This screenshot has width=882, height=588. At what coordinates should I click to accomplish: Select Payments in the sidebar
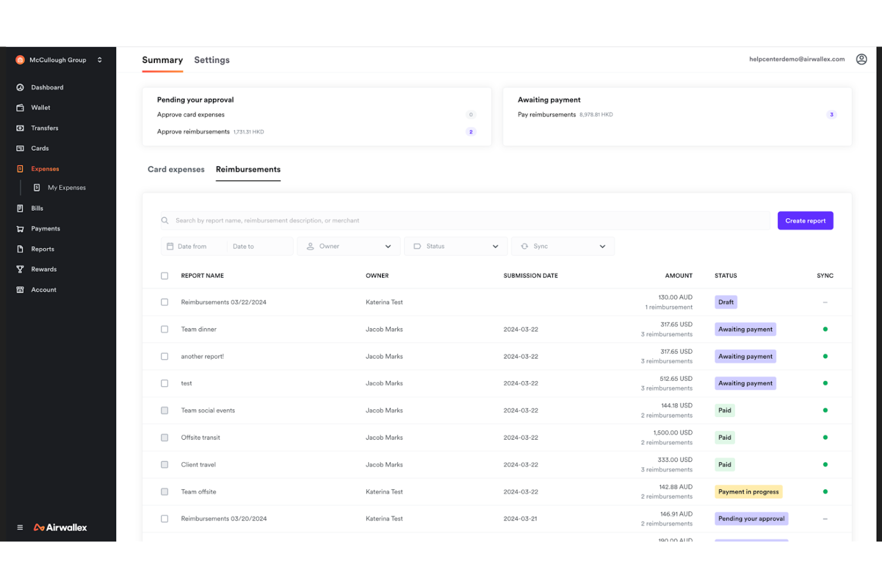45,228
